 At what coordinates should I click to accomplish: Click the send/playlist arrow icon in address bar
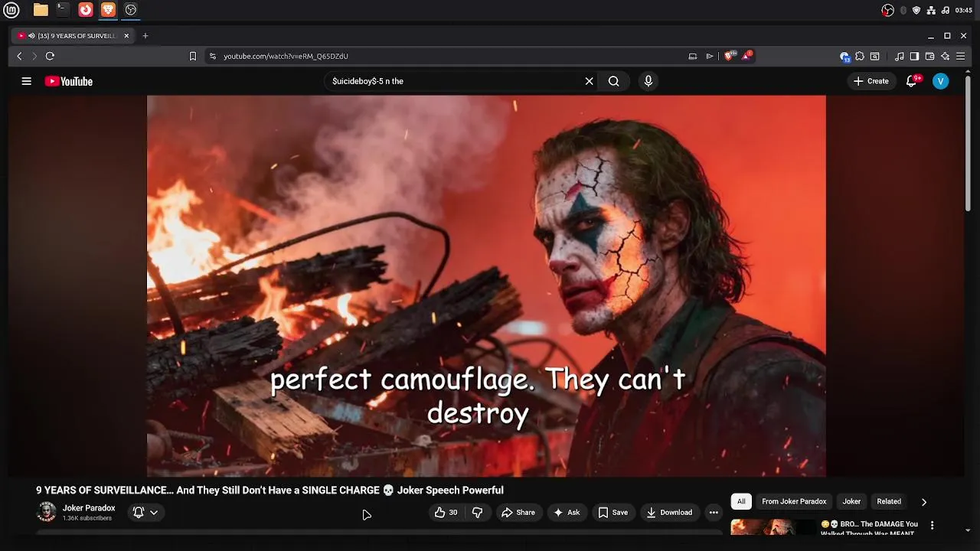point(710,56)
